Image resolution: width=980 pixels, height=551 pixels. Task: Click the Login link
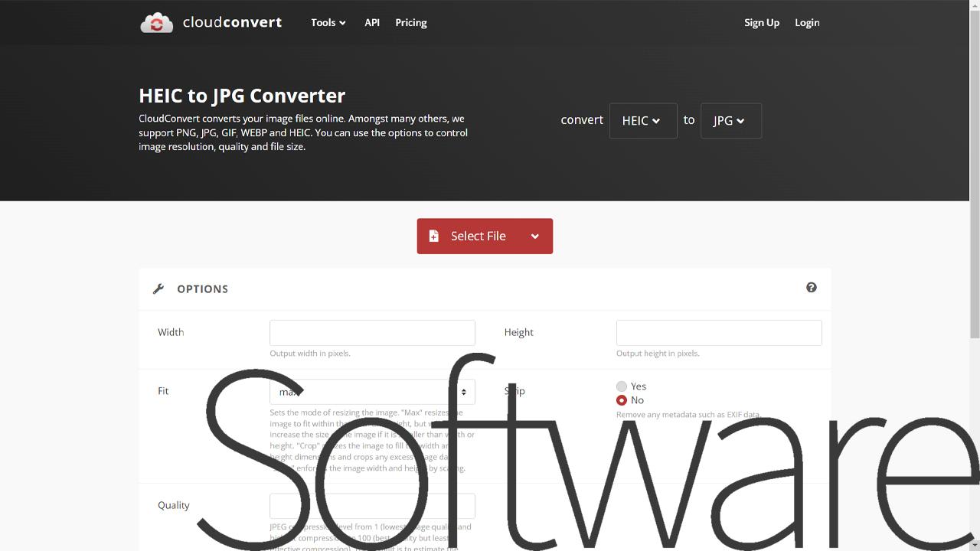(x=807, y=22)
